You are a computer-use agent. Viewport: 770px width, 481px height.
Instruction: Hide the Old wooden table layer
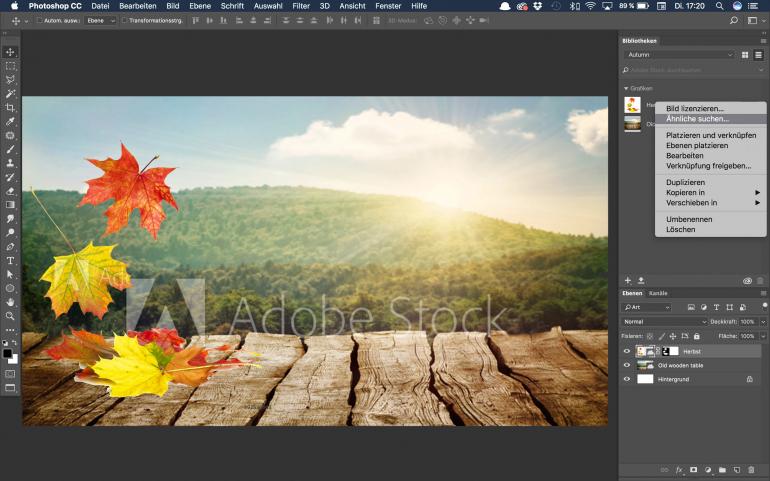(x=627, y=365)
